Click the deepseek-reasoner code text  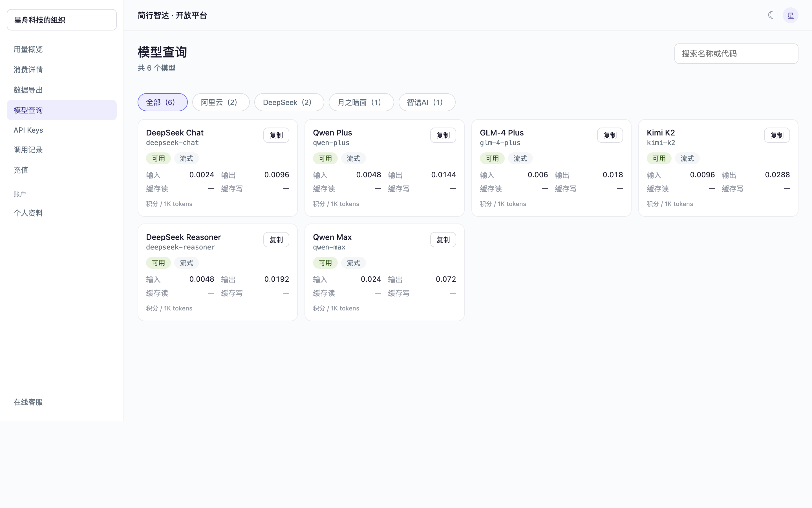180,247
